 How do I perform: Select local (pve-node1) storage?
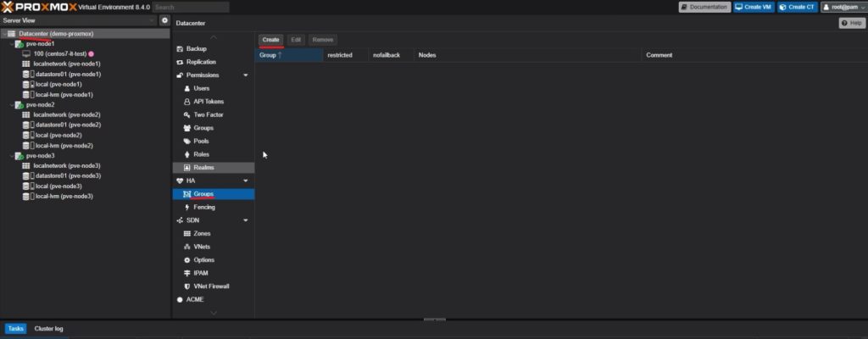(x=58, y=84)
